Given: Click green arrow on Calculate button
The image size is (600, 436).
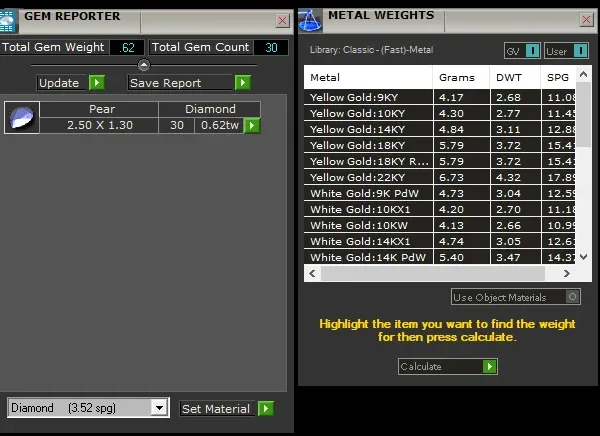Looking at the screenshot, I should click(490, 367).
